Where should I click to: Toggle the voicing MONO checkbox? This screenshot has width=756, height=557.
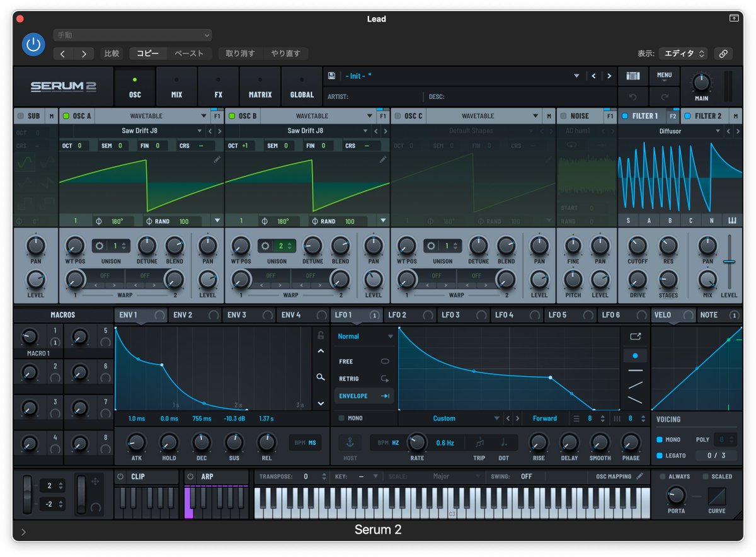tap(660, 440)
